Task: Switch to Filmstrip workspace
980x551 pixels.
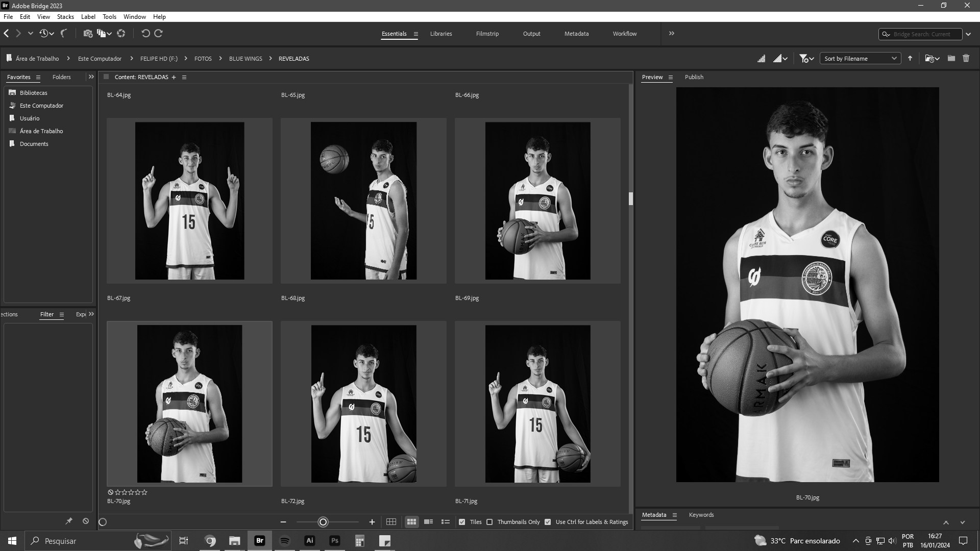Action: click(x=487, y=34)
